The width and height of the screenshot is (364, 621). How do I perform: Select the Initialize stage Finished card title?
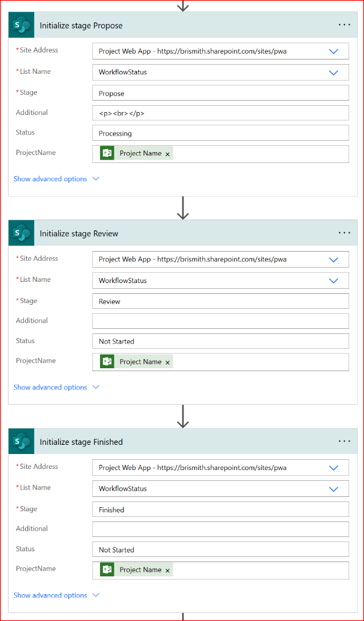point(81,441)
